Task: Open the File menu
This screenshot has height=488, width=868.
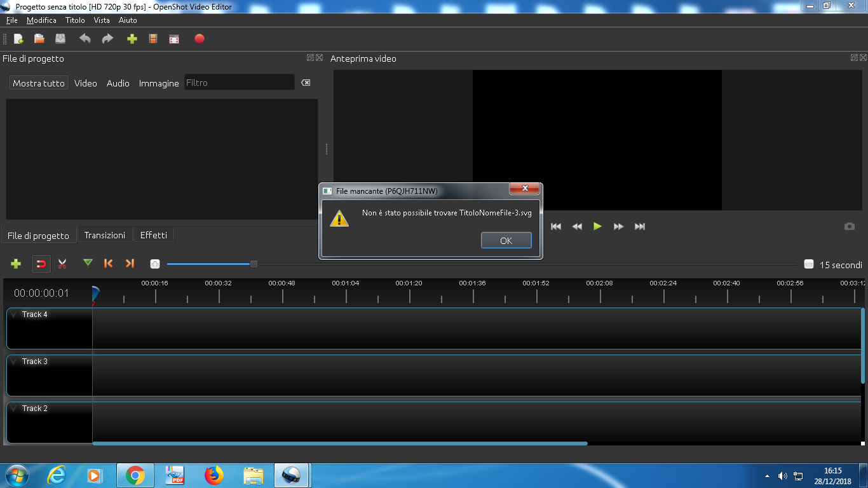Action: tap(11, 20)
